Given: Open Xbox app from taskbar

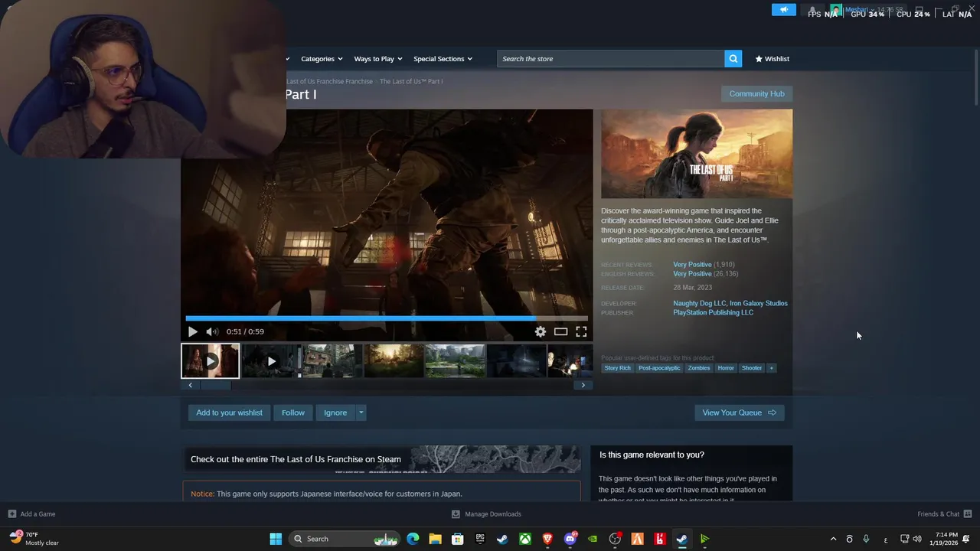Looking at the screenshot, I should click(x=525, y=539).
